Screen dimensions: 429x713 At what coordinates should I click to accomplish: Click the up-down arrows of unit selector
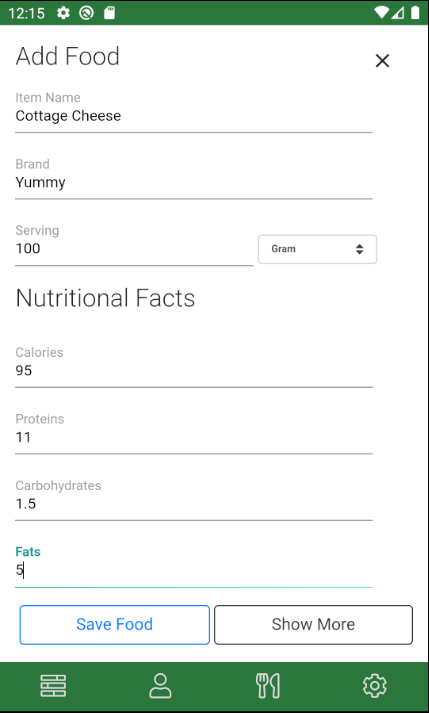click(359, 249)
